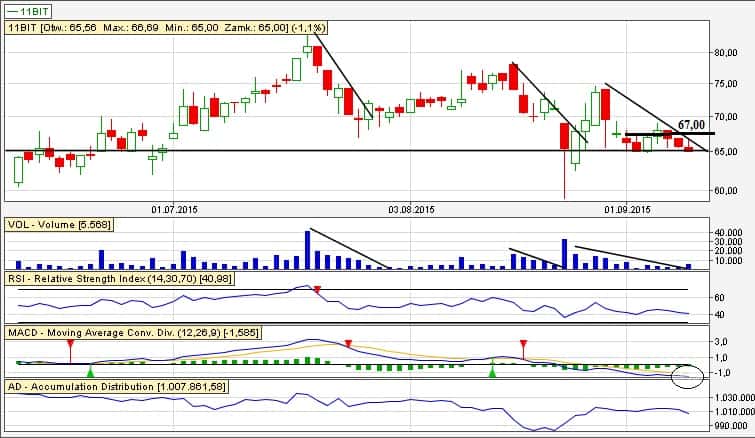Open the RSI - Relative Strength Index label
Image resolution: width=755 pixels, height=438 pixels.
pos(120,277)
